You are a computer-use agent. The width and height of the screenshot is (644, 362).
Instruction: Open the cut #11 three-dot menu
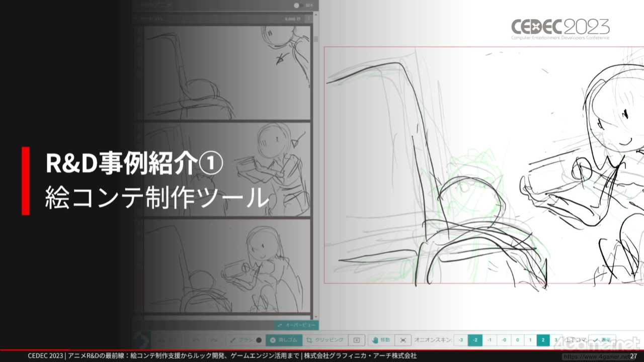point(309,19)
